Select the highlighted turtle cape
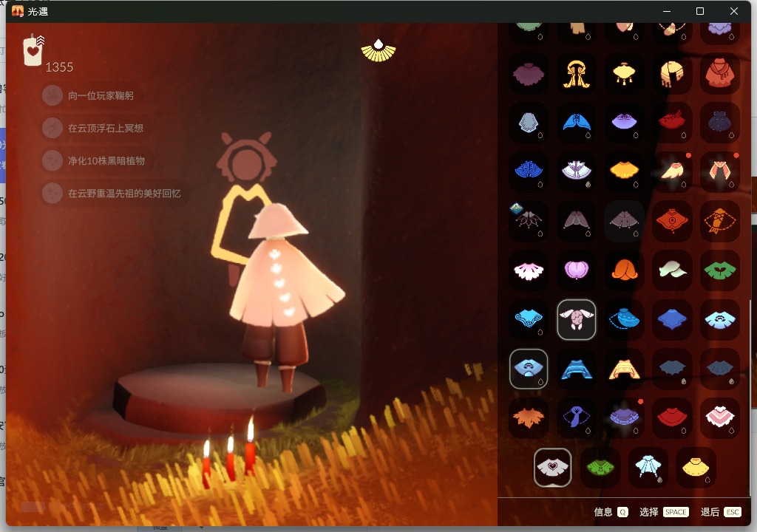The width and height of the screenshot is (757, 532). click(576, 320)
